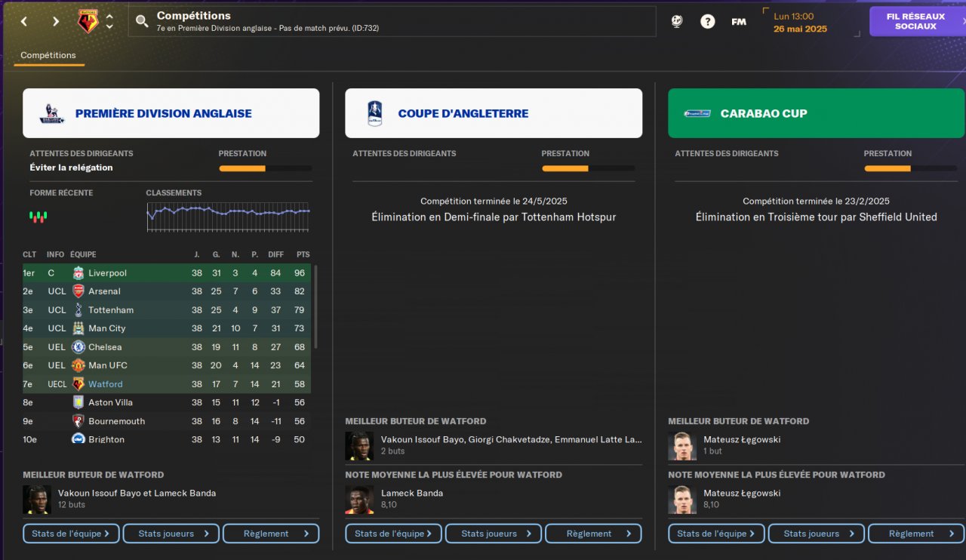
Task: Click the Arsenal badge in the table
Action: [x=78, y=291]
